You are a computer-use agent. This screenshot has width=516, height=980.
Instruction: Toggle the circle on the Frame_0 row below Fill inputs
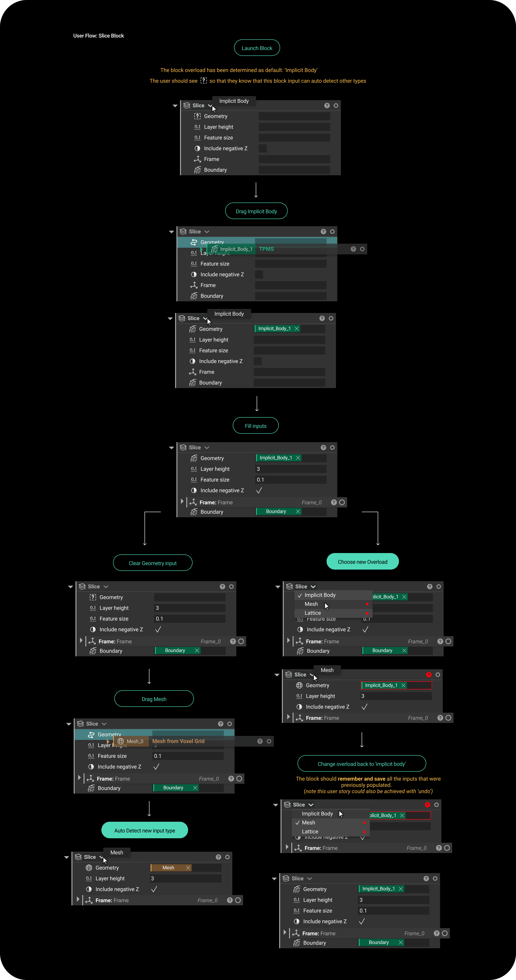342,502
